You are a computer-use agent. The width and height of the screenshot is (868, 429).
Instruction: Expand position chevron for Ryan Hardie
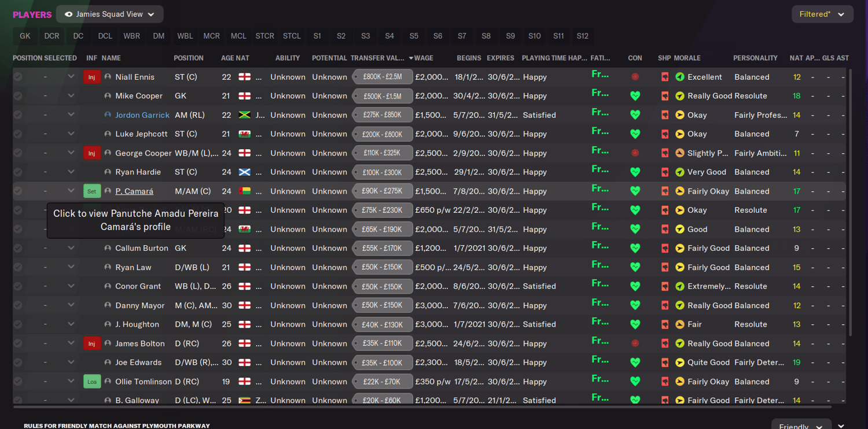click(71, 172)
